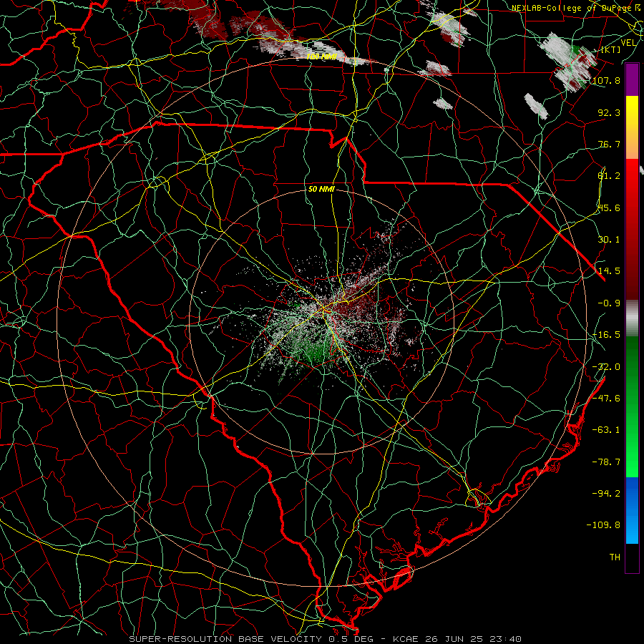Click the -94.2 velocity legend value
This screenshot has width=644, height=644.
coord(606,494)
